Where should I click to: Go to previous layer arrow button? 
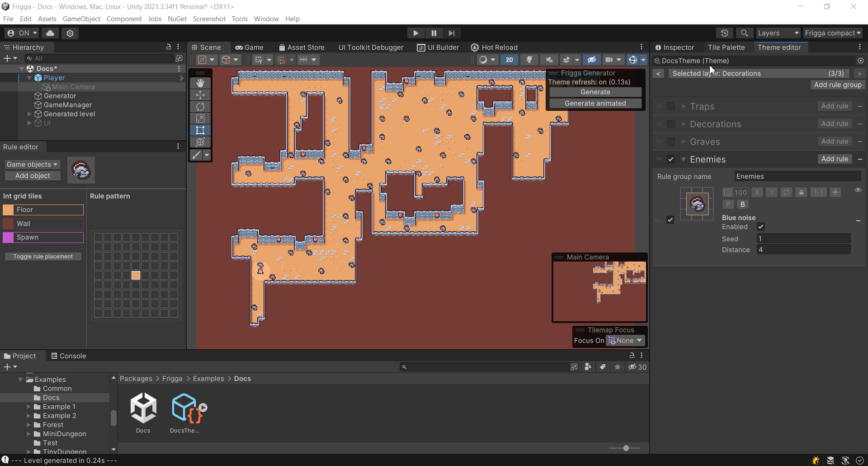(x=658, y=73)
